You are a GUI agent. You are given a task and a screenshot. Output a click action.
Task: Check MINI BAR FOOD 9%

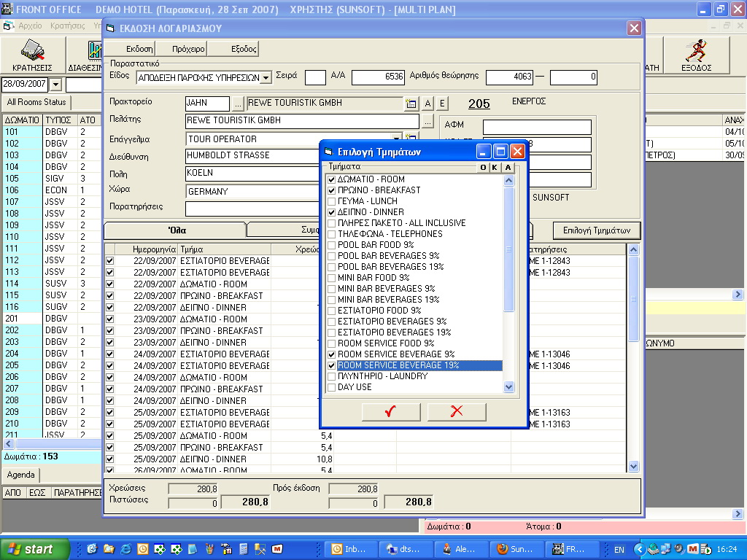pos(332,278)
